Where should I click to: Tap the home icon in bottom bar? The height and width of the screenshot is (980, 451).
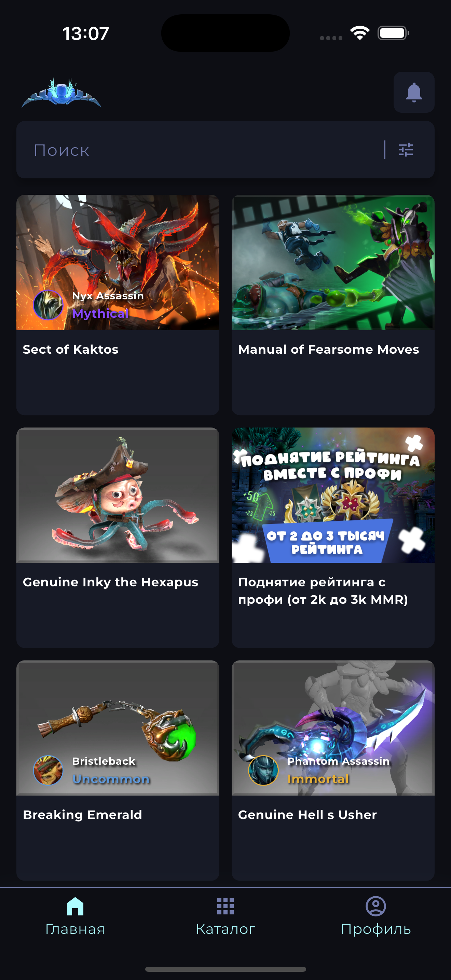tap(75, 906)
